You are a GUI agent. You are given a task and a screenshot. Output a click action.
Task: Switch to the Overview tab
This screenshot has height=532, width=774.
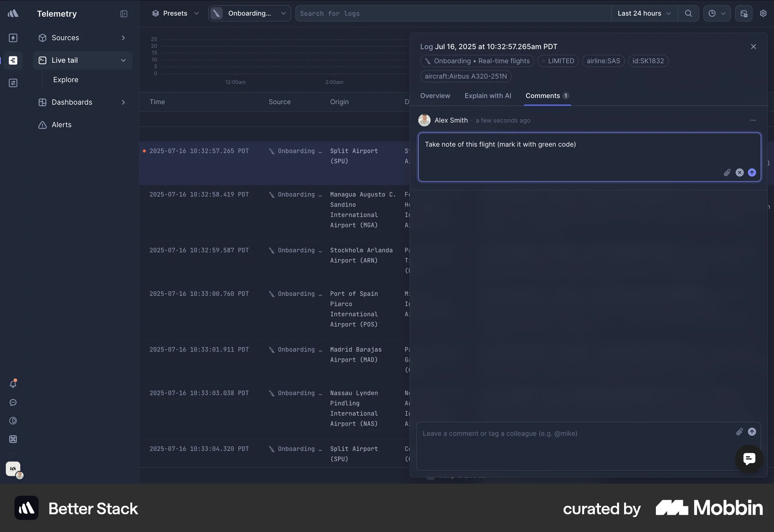[435, 96]
